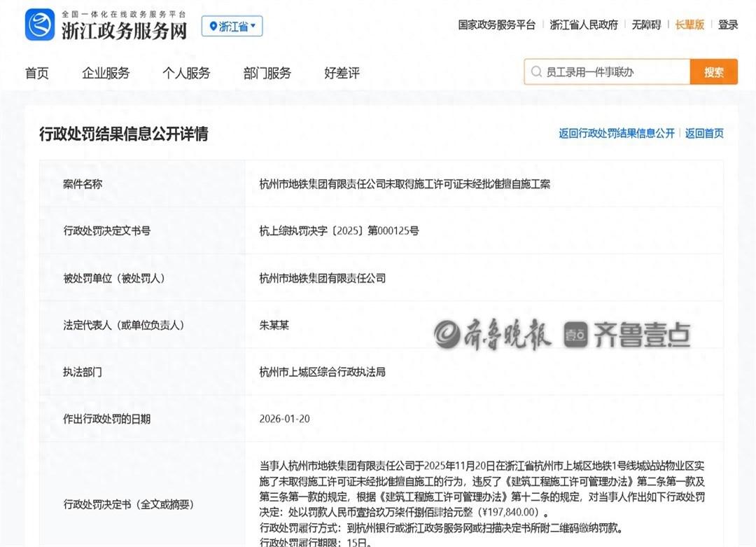Click the 案件名称 row label
The image size is (756, 547).
click(83, 184)
